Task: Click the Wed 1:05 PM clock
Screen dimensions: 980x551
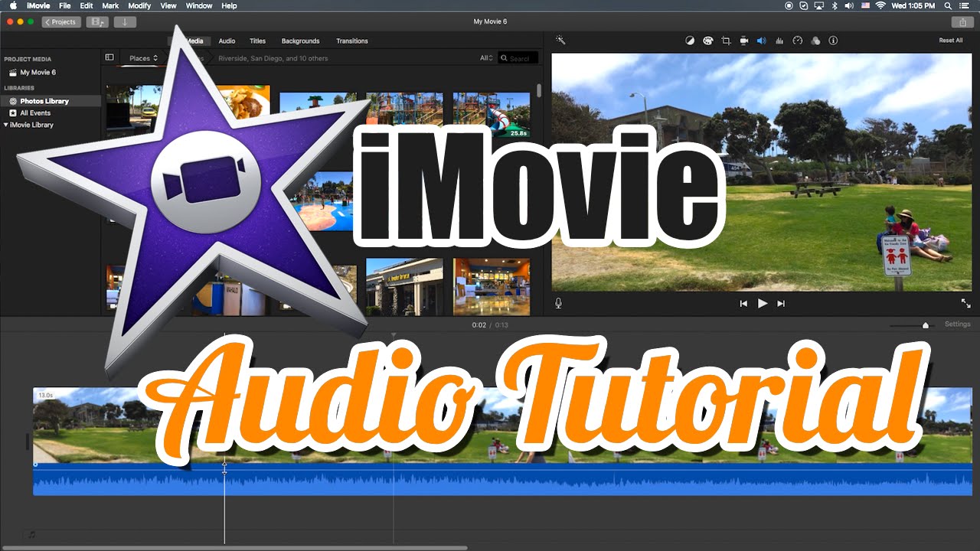Action: click(915, 5)
